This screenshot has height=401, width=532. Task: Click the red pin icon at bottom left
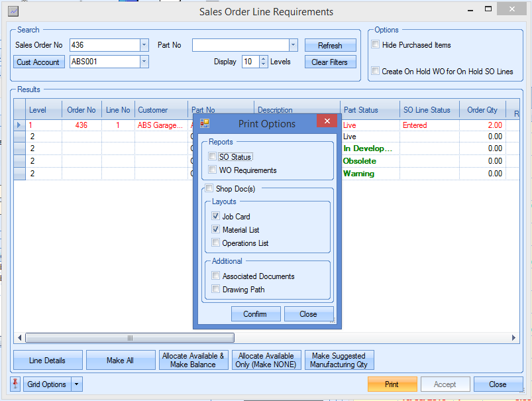[x=16, y=384]
